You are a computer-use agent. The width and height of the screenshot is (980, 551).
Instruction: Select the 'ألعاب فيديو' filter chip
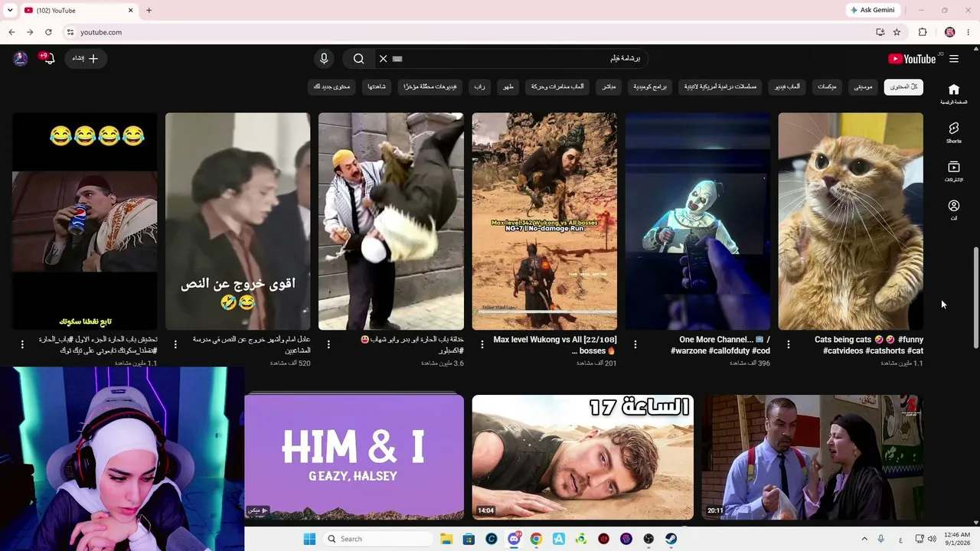787,87
